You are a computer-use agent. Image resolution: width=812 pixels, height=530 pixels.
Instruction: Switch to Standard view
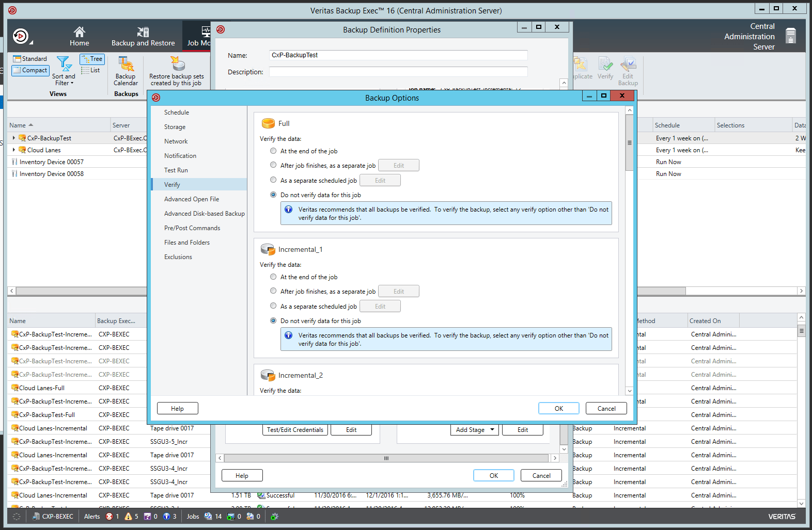(30, 59)
